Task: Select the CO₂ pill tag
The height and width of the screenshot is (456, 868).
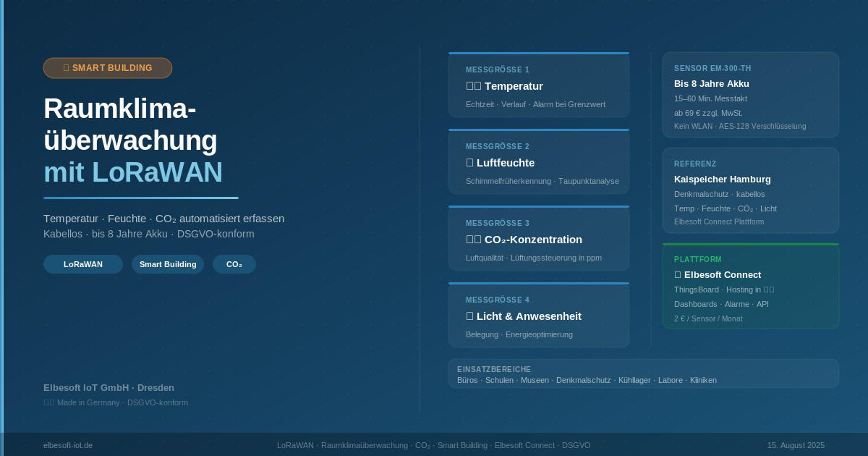Action: [234, 264]
